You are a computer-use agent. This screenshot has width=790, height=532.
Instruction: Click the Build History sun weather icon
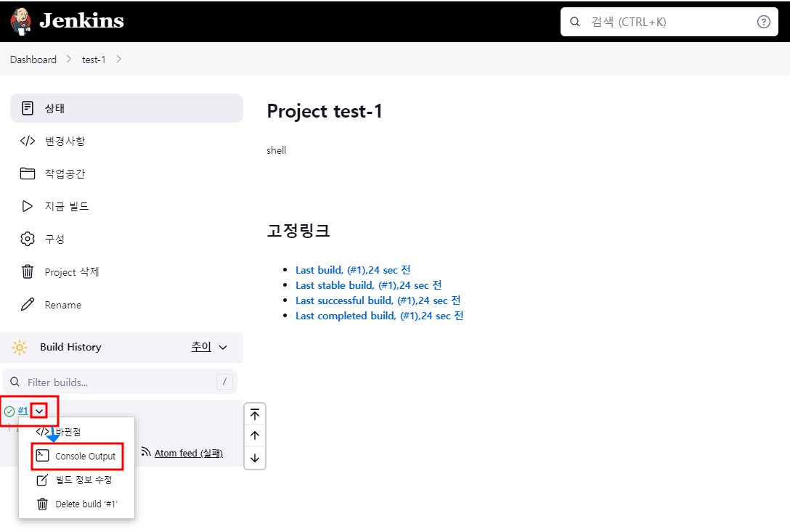[20, 347]
